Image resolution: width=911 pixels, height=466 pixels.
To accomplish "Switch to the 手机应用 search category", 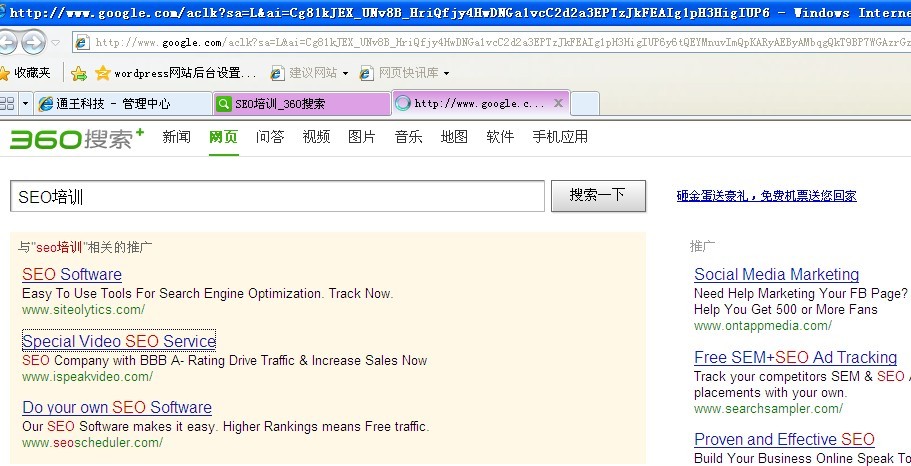I will (x=560, y=137).
